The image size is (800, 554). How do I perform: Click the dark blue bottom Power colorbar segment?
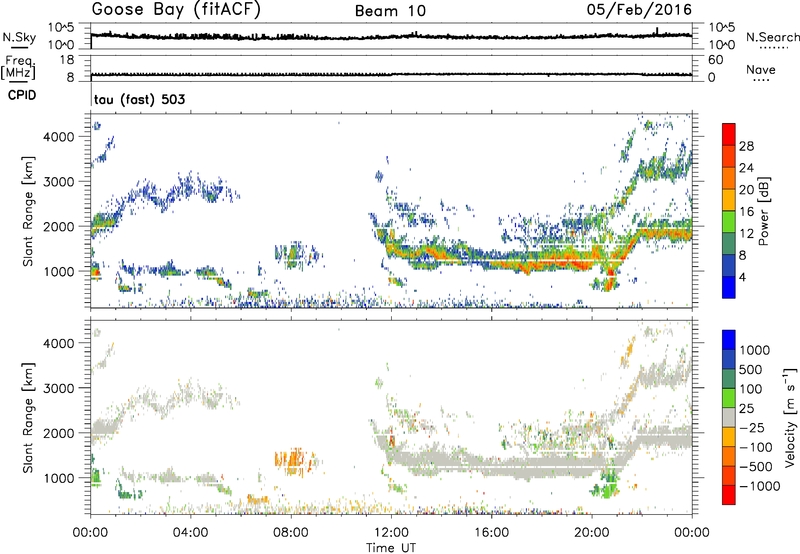click(x=729, y=287)
